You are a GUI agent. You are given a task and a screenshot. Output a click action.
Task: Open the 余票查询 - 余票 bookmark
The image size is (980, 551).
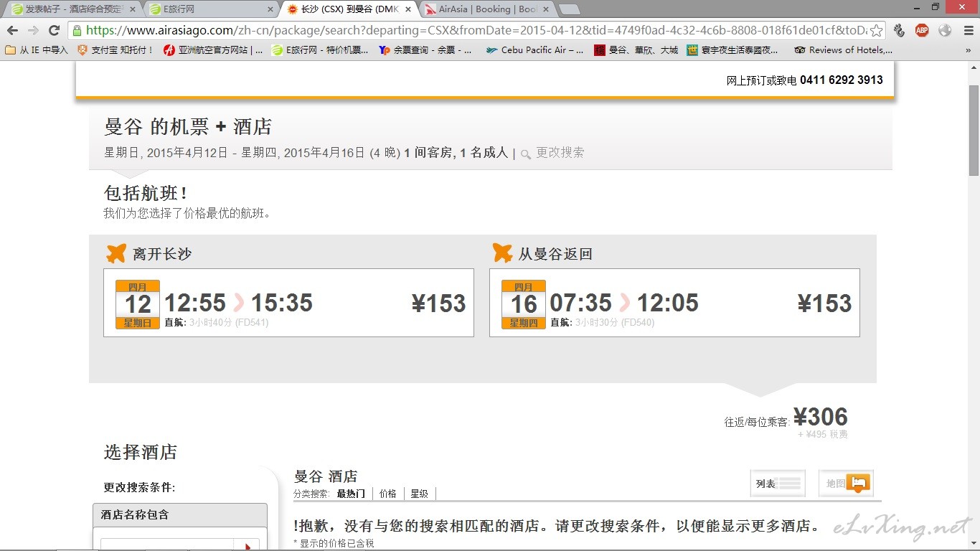425,50
